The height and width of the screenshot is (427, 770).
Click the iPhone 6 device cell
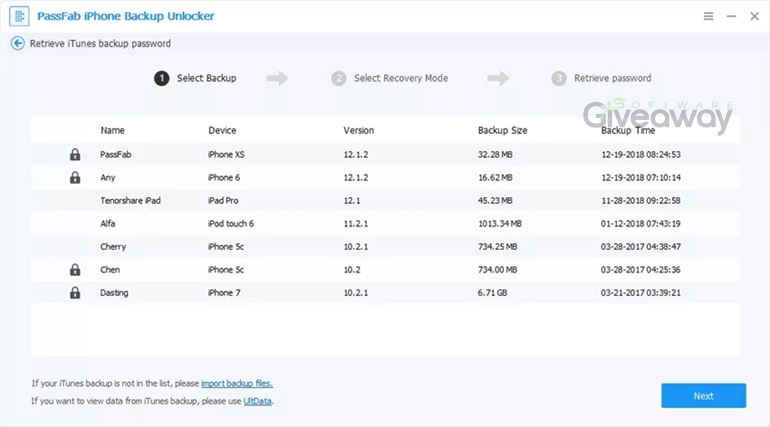pos(223,178)
